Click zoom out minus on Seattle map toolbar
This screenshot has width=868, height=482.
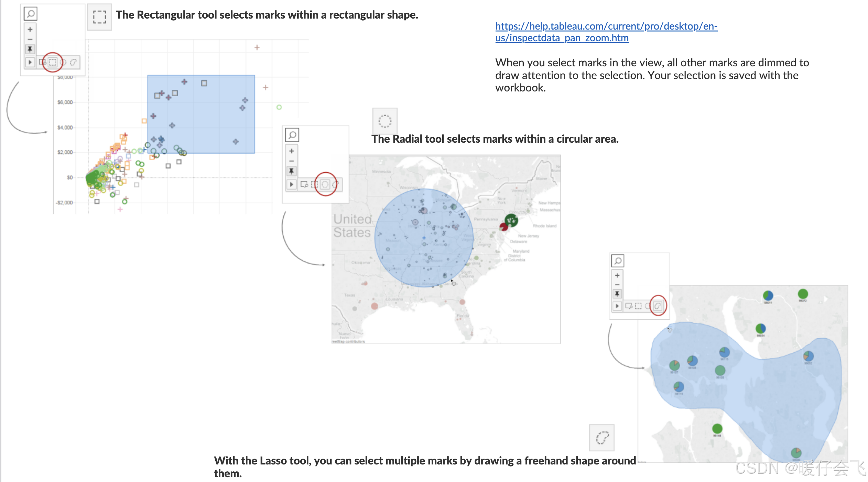click(x=617, y=285)
